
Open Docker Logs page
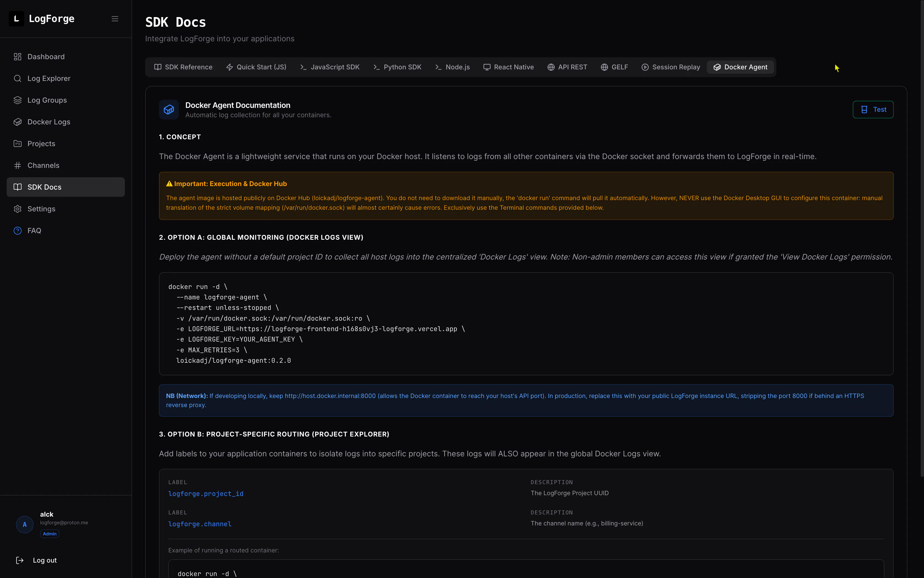[x=66, y=122]
